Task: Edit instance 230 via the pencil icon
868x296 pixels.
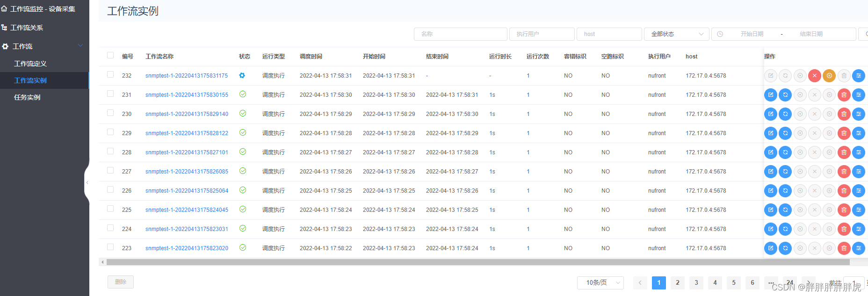Action: click(771, 114)
